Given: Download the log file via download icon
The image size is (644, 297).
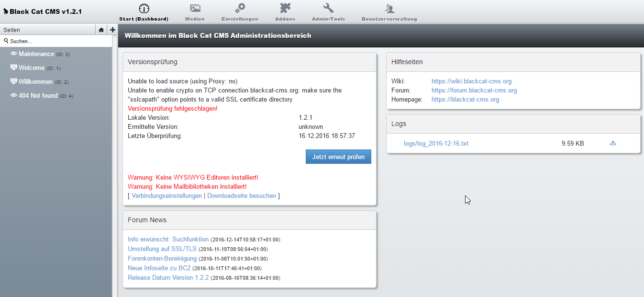Looking at the screenshot, I should pos(613,143).
